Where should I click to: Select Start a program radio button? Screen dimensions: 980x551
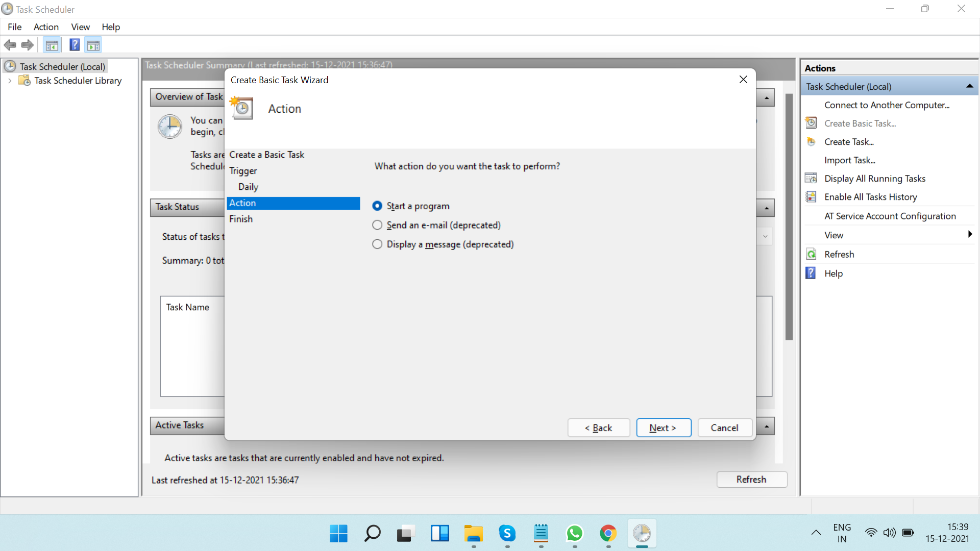(x=377, y=206)
